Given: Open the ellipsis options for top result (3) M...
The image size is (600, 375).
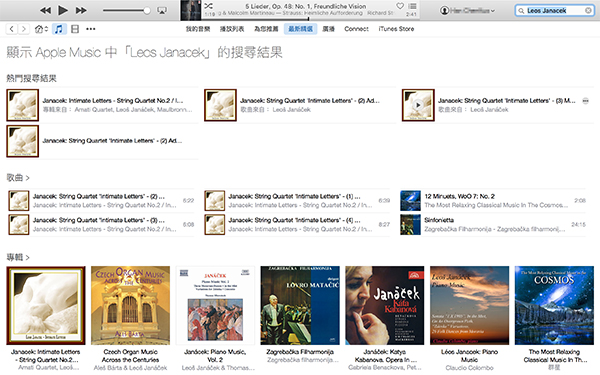Looking at the screenshot, I should (585, 101).
